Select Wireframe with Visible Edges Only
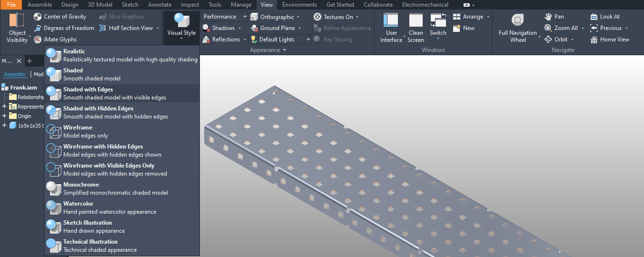This screenshot has width=644, height=257. click(x=122, y=169)
